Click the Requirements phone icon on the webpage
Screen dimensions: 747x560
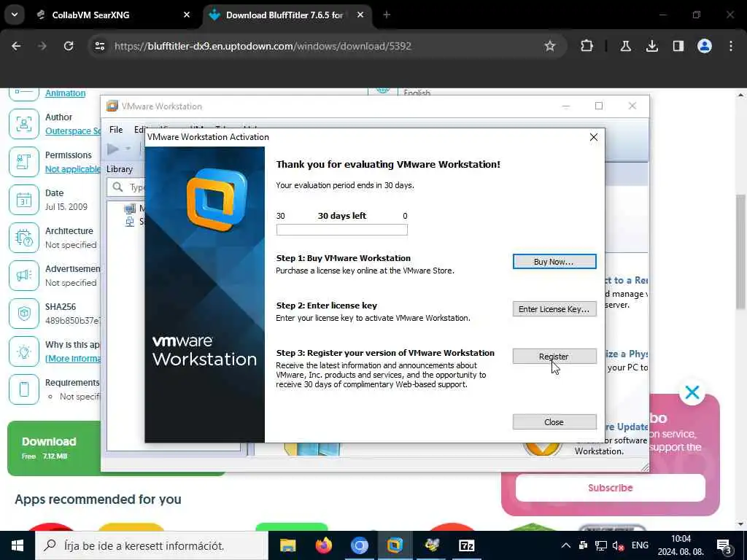pyautogui.click(x=24, y=389)
